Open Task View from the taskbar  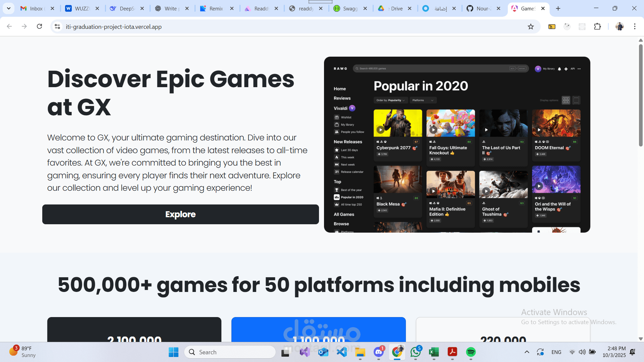click(x=285, y=352)
